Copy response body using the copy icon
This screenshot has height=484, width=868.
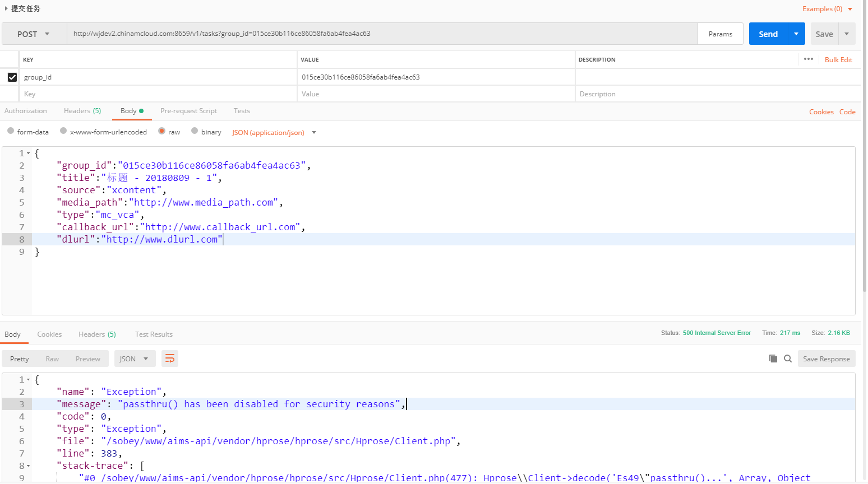(x=773, y=359)
